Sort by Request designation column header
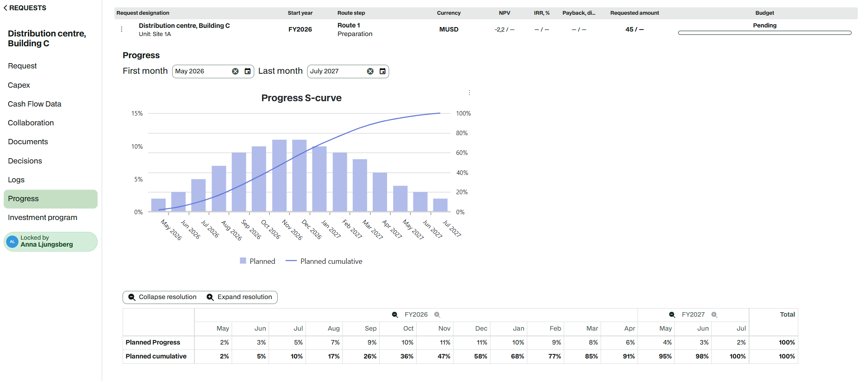The height and width of the screenshot is (381, 868). (x=143, y=13)
